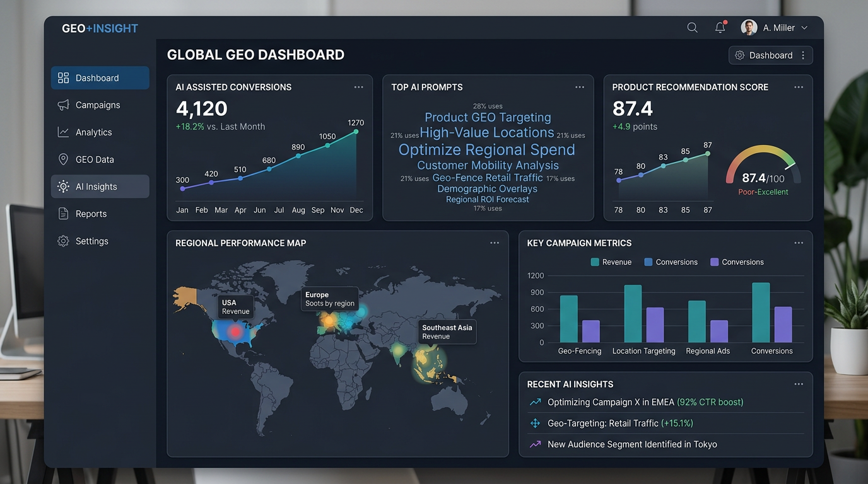Click the AI Insights sun-shaped icon
The image size is (868, 484).
click(63, 187)
